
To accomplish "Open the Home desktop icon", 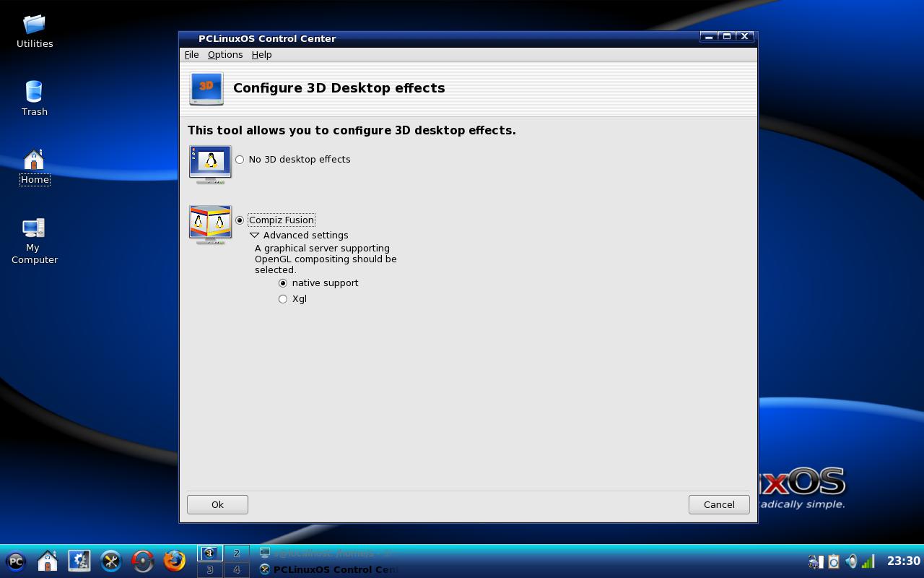I will tap(35, 167).
